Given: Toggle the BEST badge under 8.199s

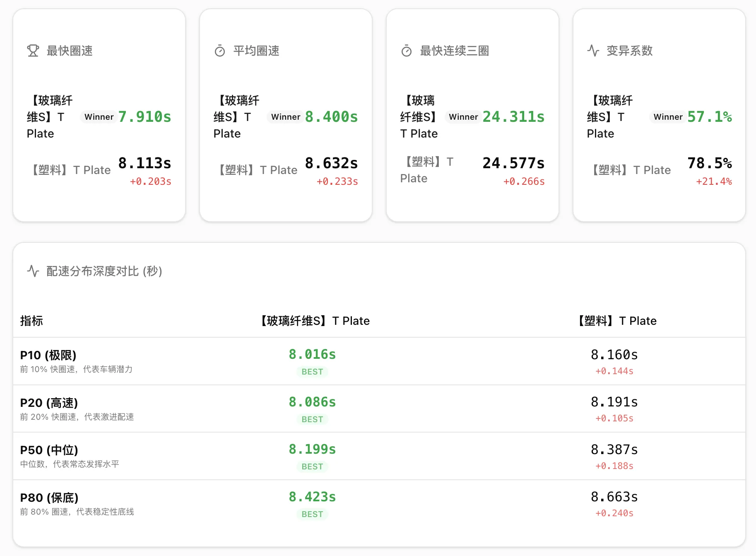Looking at the screenshot, I should [x=312, y=467].
